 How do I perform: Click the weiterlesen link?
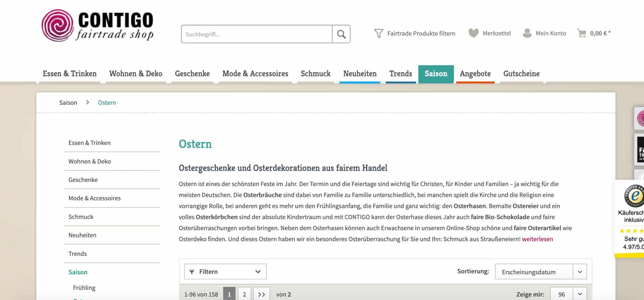[x=537, y=239]
